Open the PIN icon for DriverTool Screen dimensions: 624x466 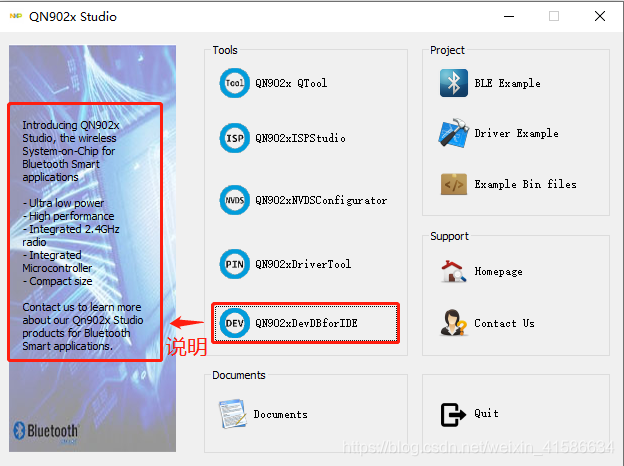click(x=235, y=264)
